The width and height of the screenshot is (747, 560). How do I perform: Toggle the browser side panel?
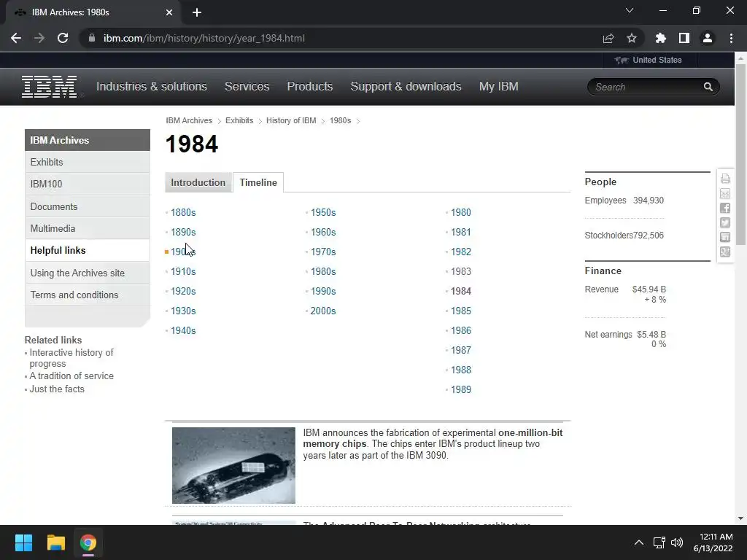[684, 38]
